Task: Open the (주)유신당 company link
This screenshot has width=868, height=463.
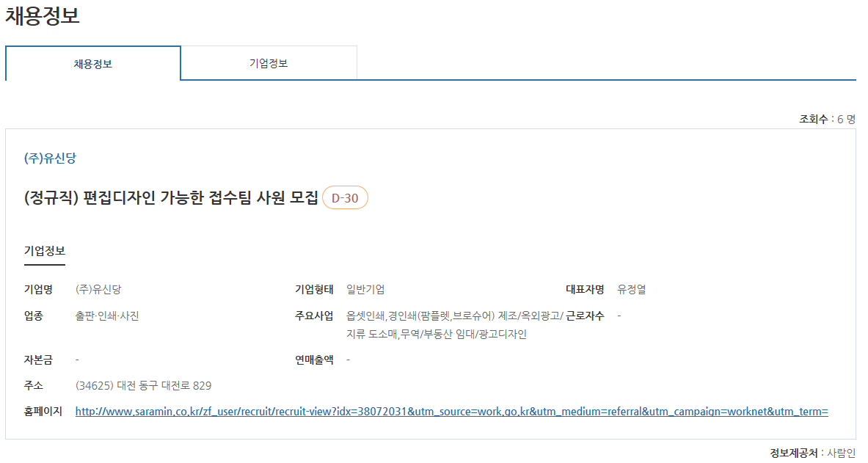Action: coord(50,158)
